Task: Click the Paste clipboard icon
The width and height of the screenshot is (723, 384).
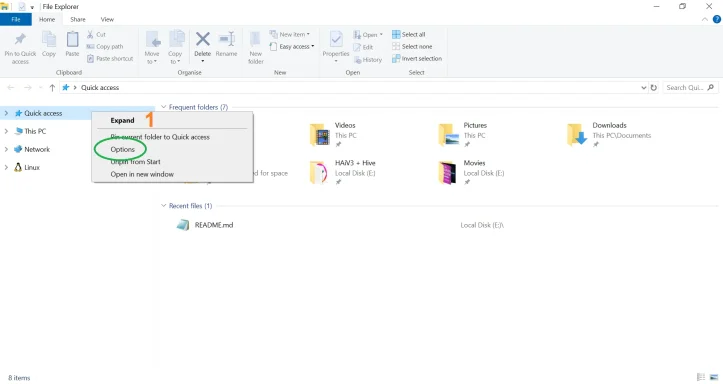Action: coord(72,40)
